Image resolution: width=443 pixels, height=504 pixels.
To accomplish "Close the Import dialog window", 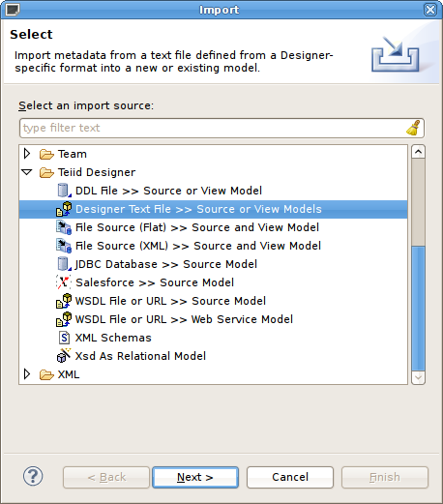I will 430,10.
